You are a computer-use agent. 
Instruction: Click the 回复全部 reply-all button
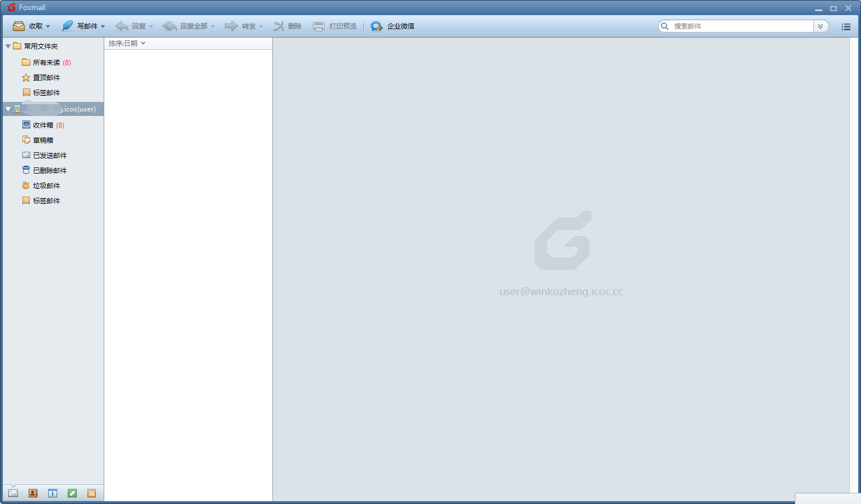tap(184, 26)
